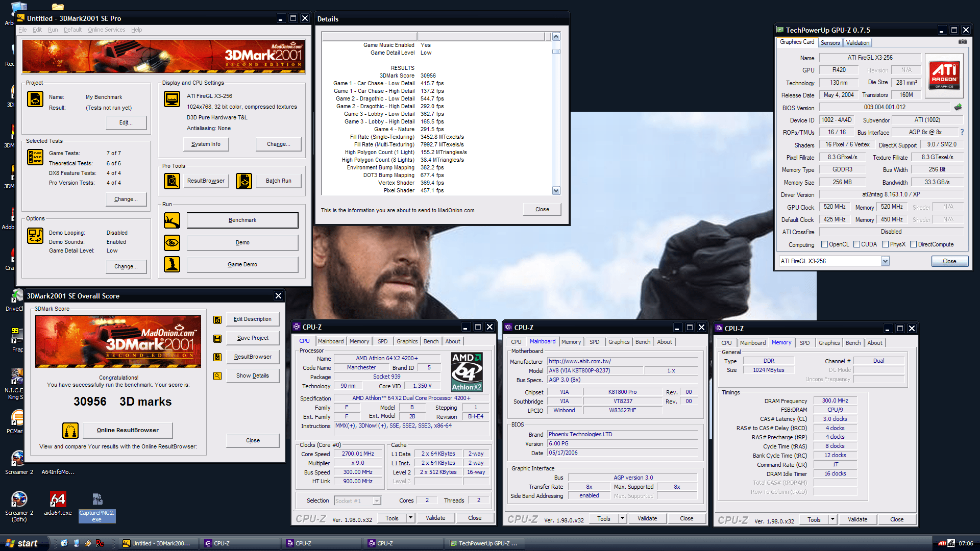
Task: Click the Online ResultBrowser button
Action: pyautogui.click(x=128, y=431)
